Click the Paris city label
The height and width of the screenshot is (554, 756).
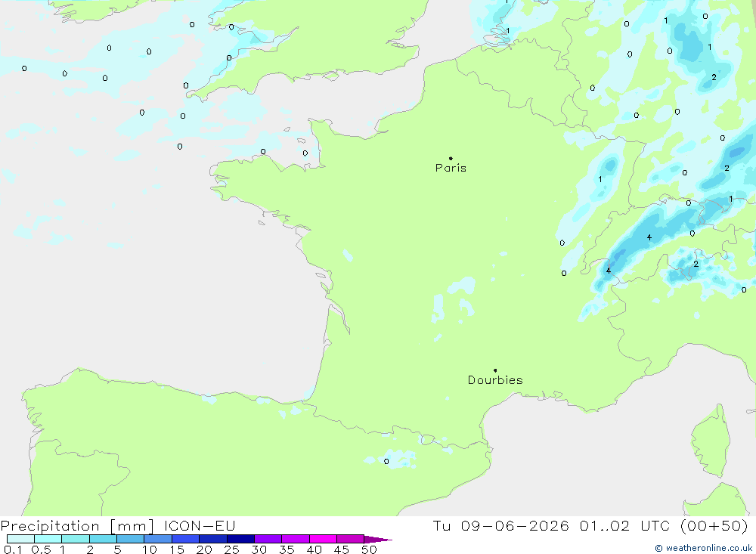451,168
